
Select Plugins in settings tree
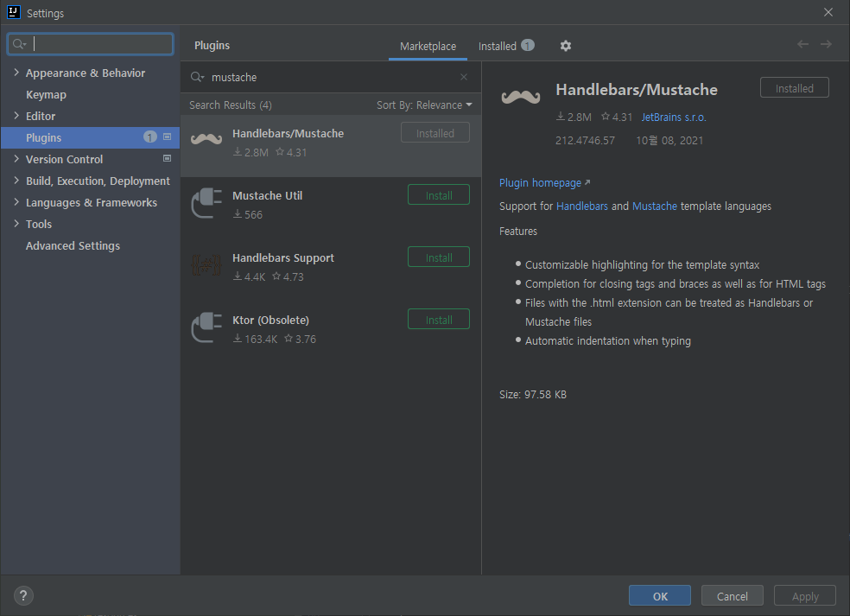point(90,137)
